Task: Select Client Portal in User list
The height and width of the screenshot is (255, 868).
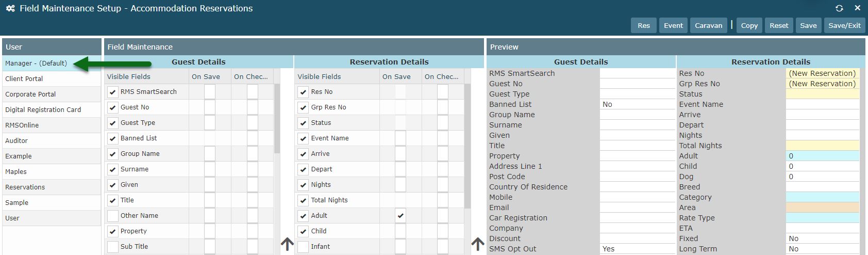Action: click(24, 79)
